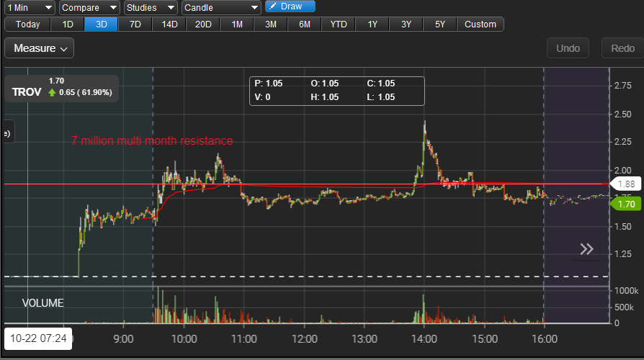Select the 3D range tab

pyautogui.click(x=102, y=24)
